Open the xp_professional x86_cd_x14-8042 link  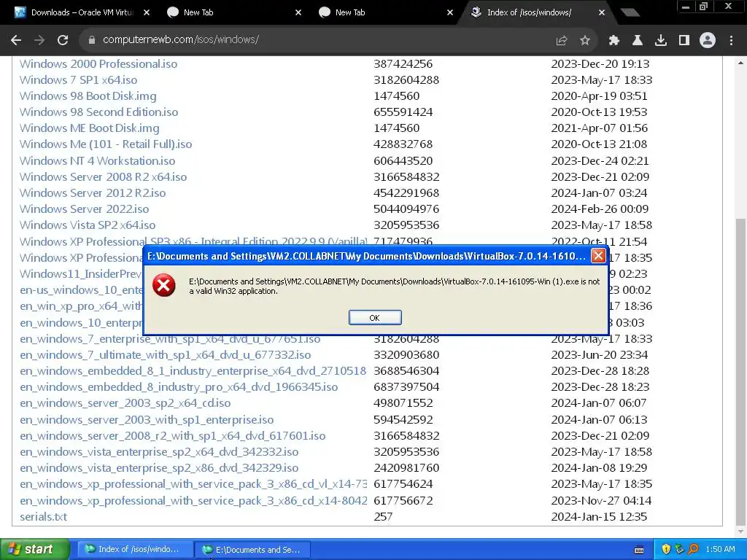[x=193, y=501]
